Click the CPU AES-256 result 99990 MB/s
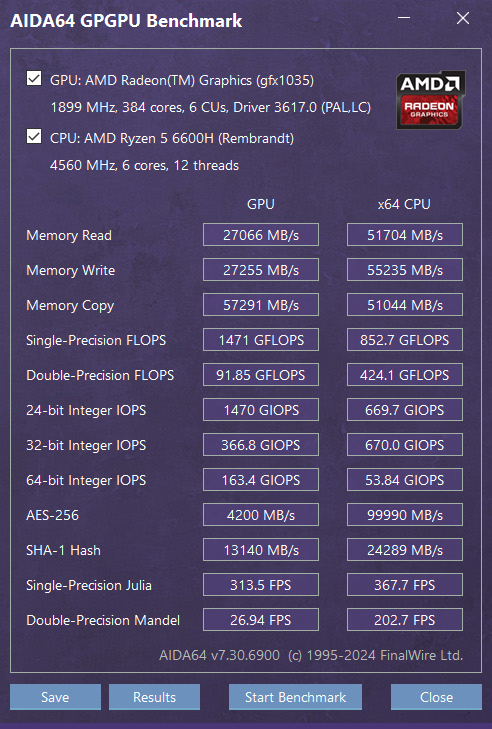Image resolution: width=492 pixels, height=729 pixels. coord(405,515)
